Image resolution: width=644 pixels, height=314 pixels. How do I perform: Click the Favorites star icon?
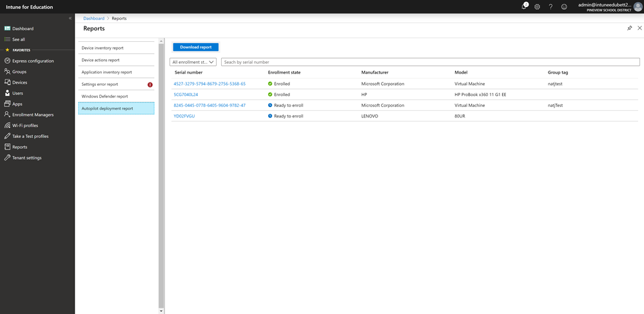tap(7, 50)
